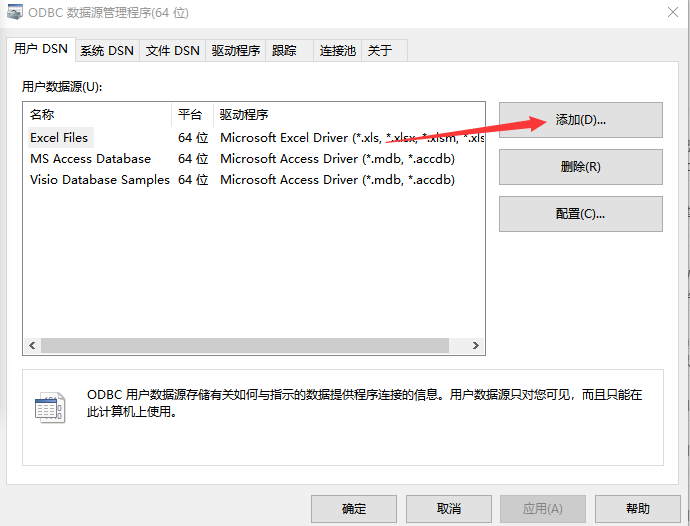
Task: Open the 连接池 tab
Action: click(337, 51)
